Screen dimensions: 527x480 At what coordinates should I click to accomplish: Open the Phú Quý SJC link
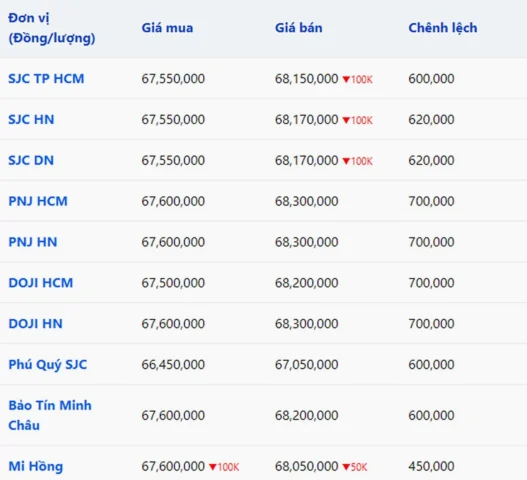pyautogui.click(x=48, y=365)
